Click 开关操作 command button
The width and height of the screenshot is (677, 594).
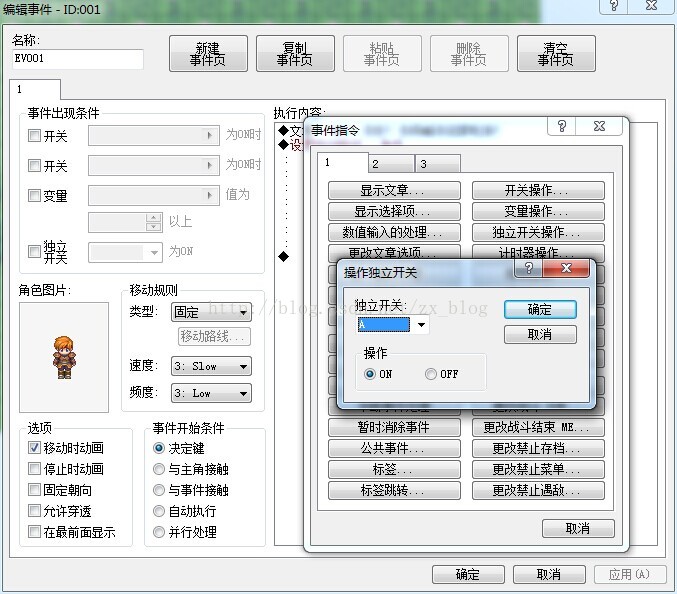click(x=538, y=190)
